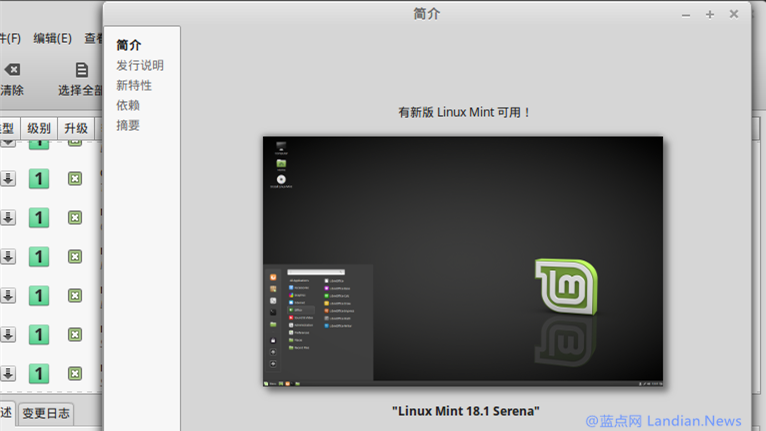
Task: Switch to the partly hidden 描述 tab
Action: point(7,413)
